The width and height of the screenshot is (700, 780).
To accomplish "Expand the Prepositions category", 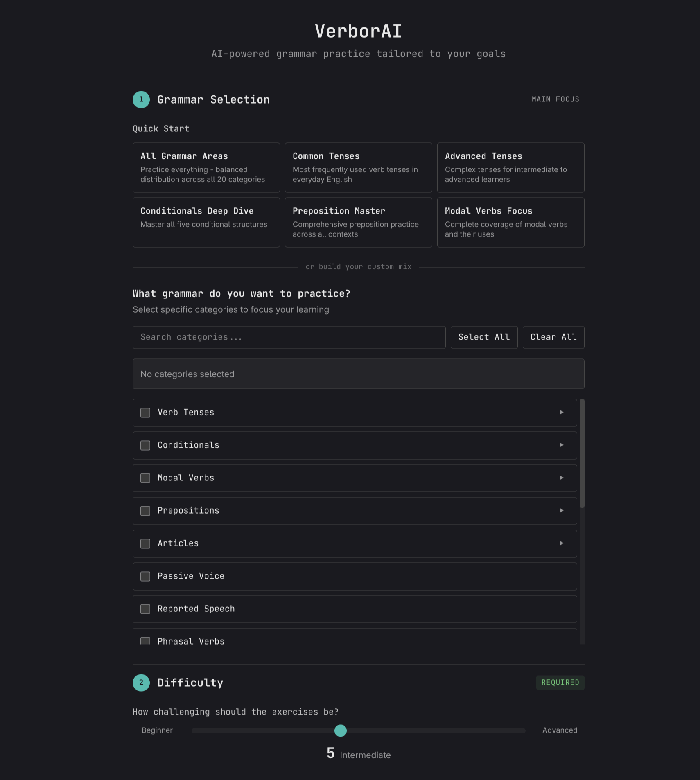I will pos(562,511).
